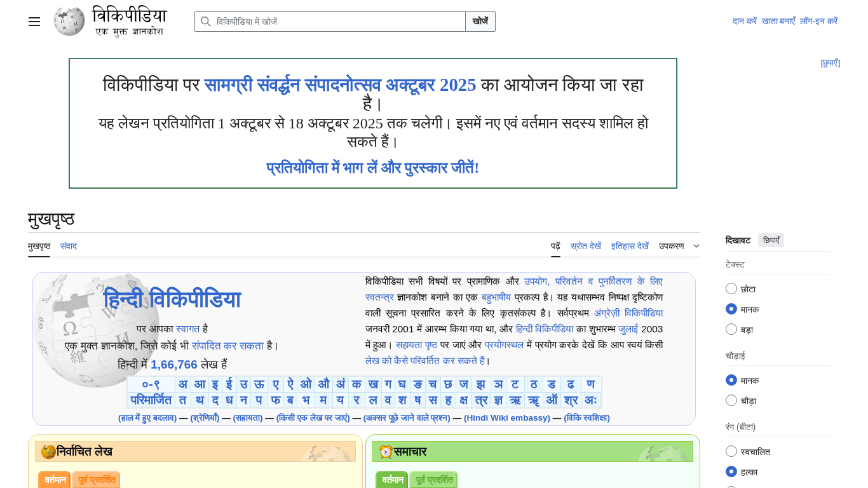Screen dimensions: 868x488
Task: Click the ण letter index link
Action: tap(591, 384)
